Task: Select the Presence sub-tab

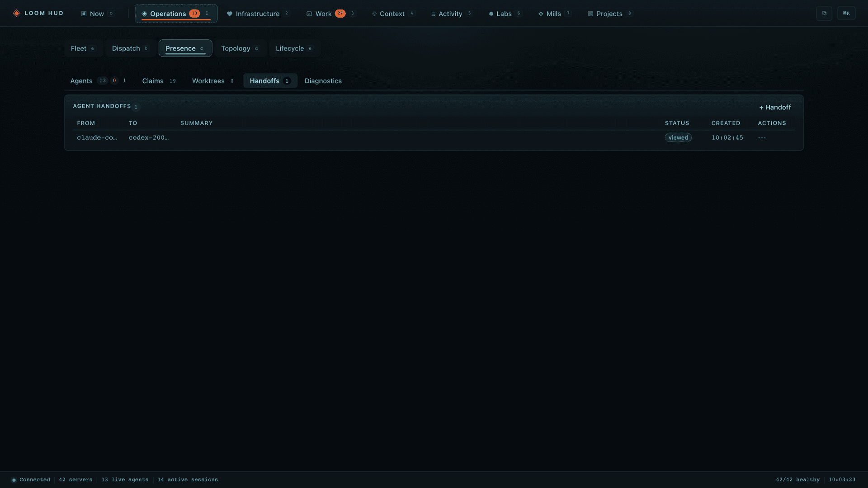Action: [185, 48]
